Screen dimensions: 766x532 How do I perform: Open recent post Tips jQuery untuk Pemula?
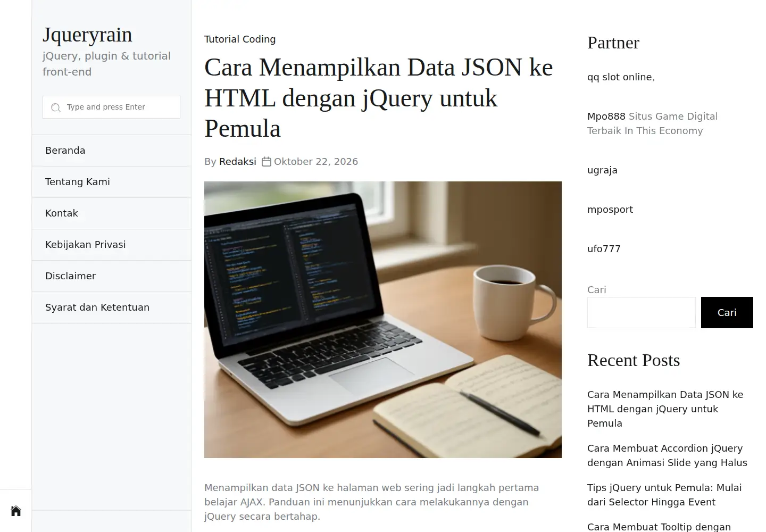[x=664, y=495]
